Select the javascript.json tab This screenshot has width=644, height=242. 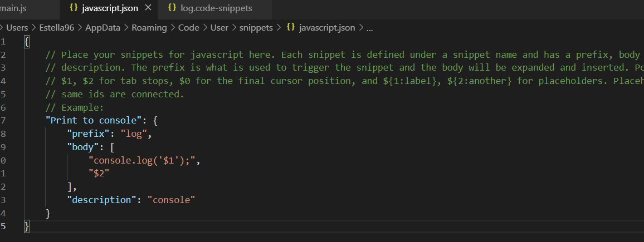click(x=110, y=8)
